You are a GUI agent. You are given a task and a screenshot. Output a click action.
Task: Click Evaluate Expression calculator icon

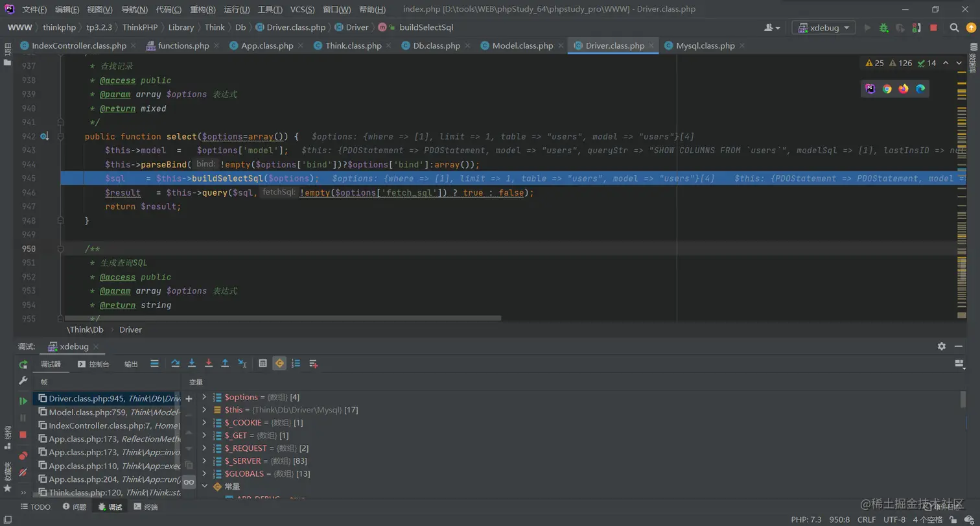[262, 363]
